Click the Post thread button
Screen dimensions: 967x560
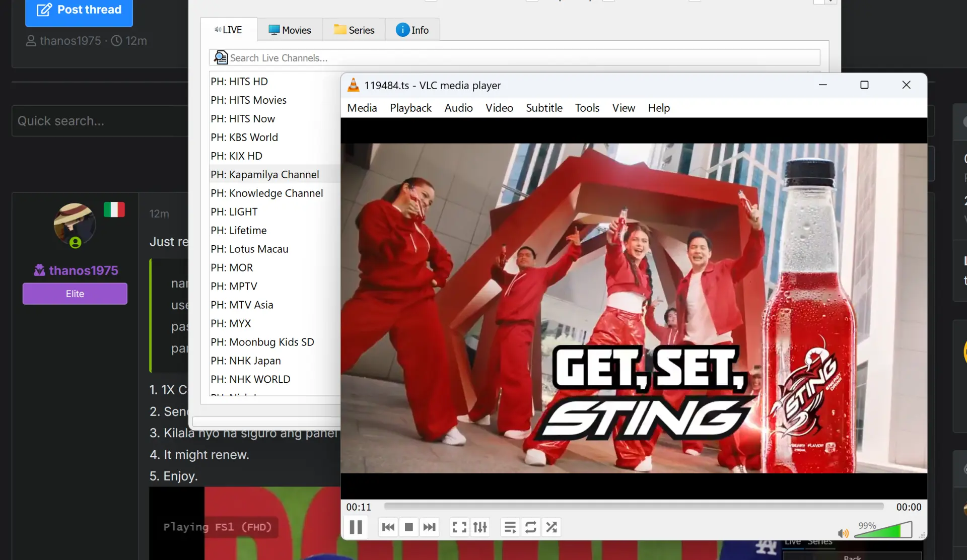tap(79, 10)
